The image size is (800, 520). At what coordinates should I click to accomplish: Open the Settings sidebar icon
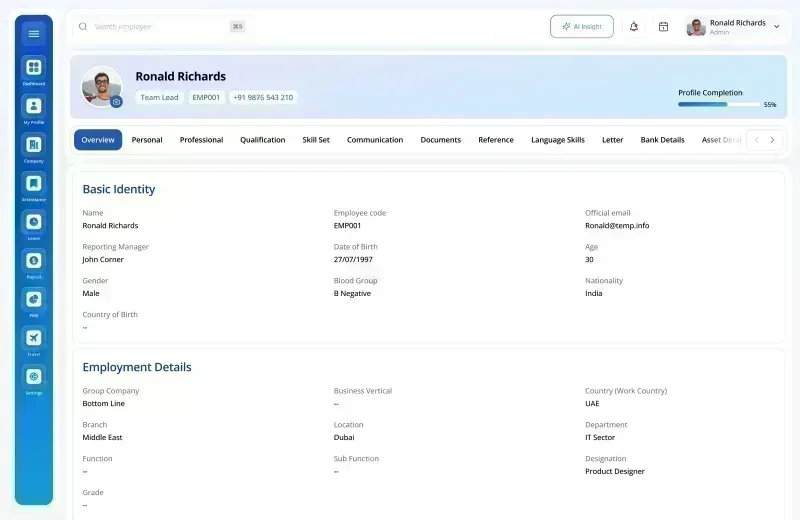34,377
